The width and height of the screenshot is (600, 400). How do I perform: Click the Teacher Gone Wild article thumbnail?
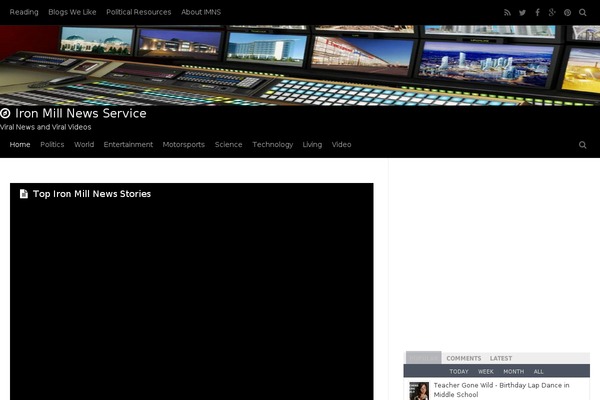pos(419,391)
